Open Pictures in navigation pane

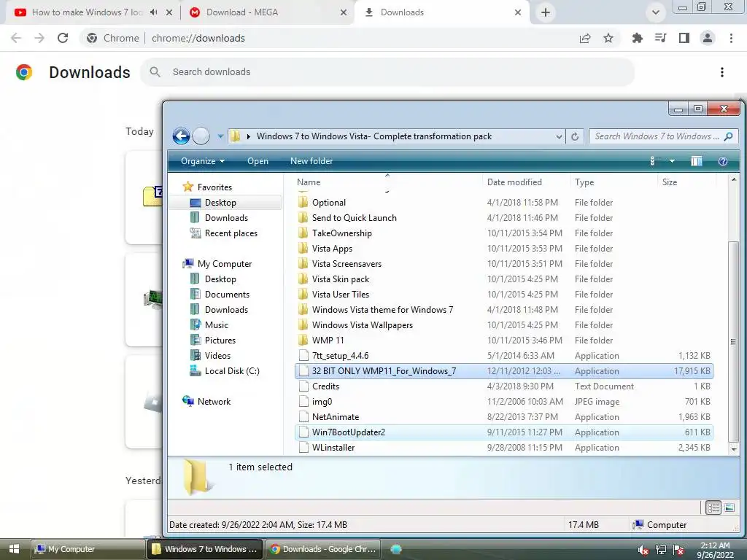click(x=220, y=340)
